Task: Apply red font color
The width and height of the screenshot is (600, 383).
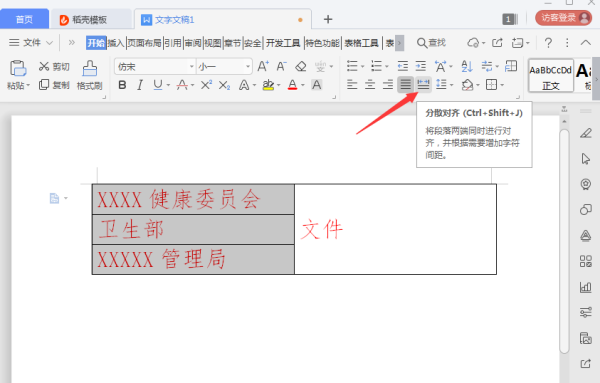Action: pyautogui.click(x=293, y=85)
